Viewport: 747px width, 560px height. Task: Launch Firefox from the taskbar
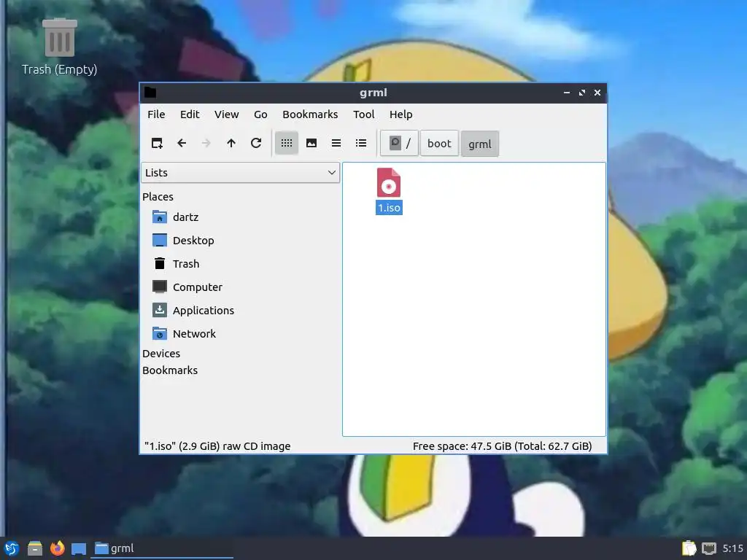(x=57, y=548)
